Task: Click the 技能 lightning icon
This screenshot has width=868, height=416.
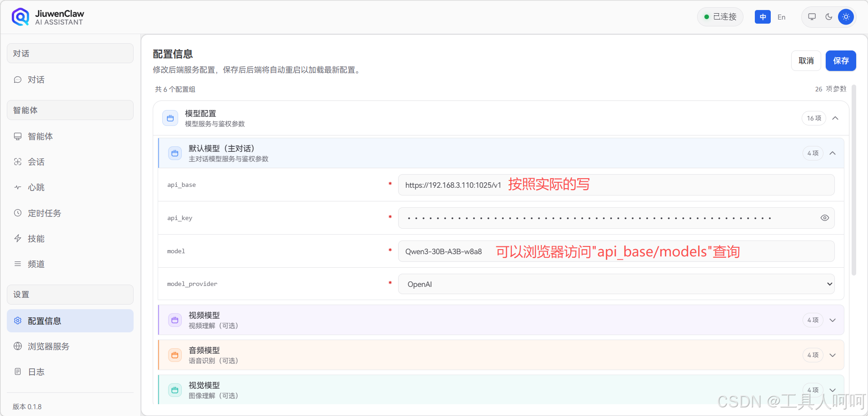Action: tap(18, 238)
